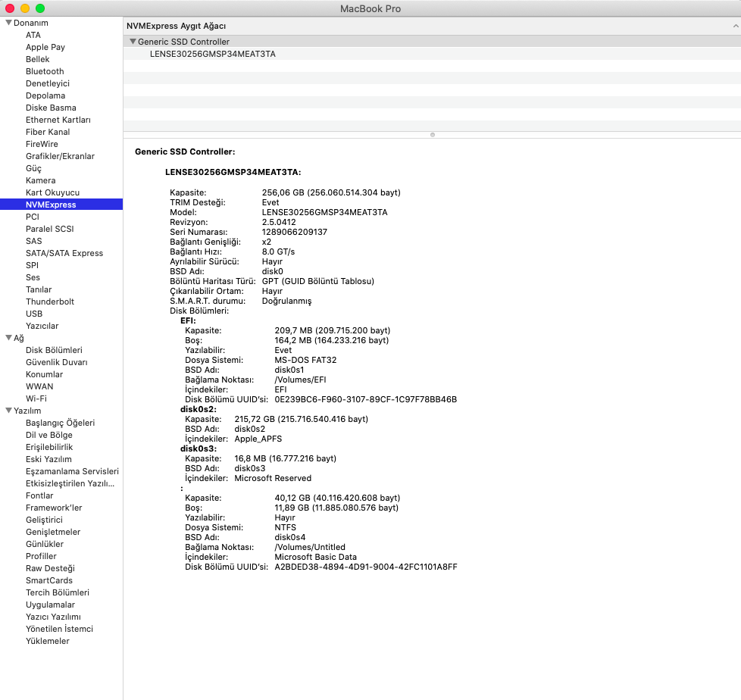Select Depolama from the sidebar
Screen dimensions: 741x700
click(45, 95)
